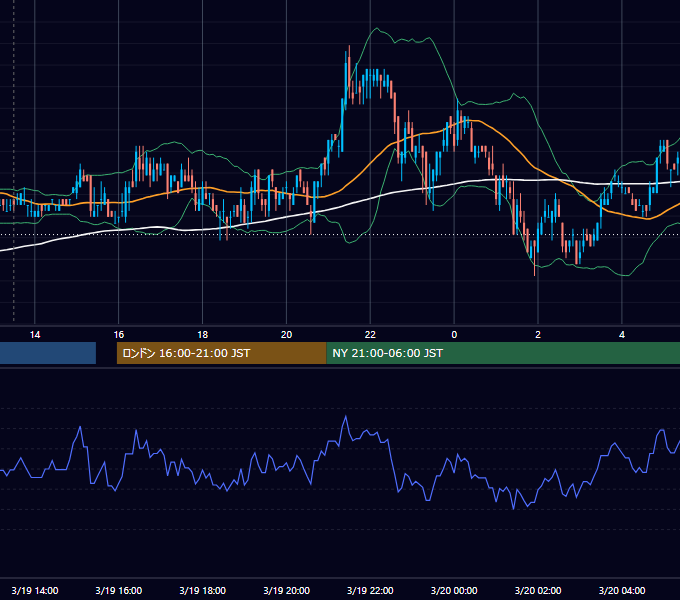Click the 3/19 20:00 date label
The width and height of the screenshot is (680, 600).
286,590
